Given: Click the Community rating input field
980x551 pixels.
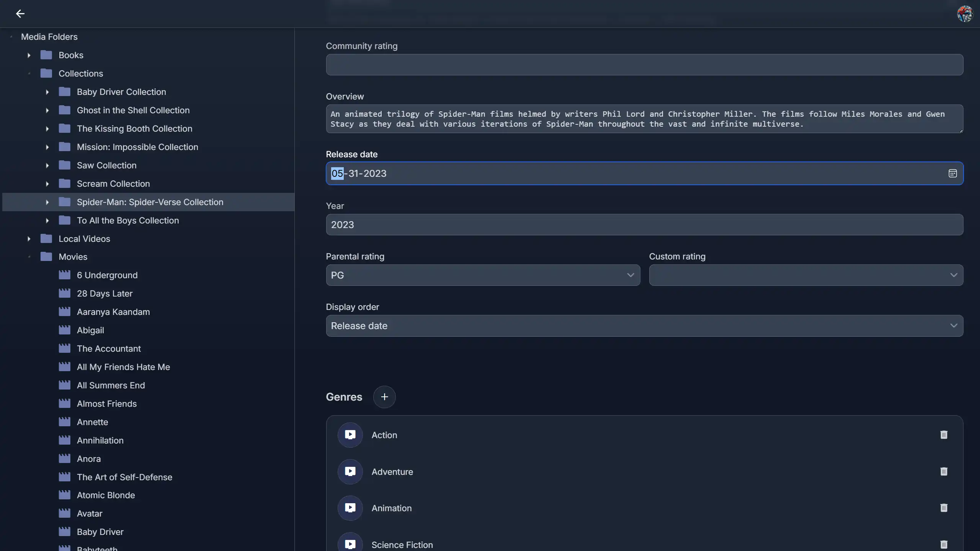Looking at the screenshot, I should click(x=644, y=65).
